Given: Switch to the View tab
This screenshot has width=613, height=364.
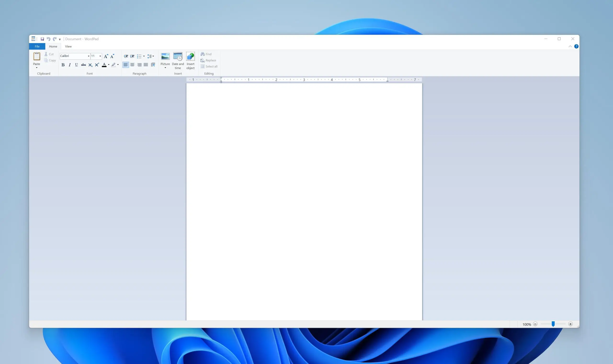Looking at the screenshot, I should pos(68,46).
